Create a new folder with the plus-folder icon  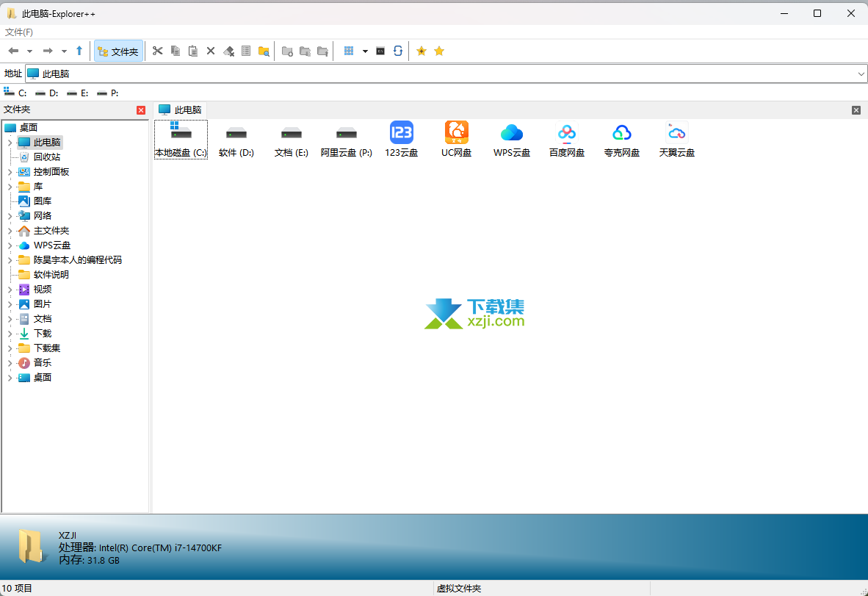tap(287, 51)
